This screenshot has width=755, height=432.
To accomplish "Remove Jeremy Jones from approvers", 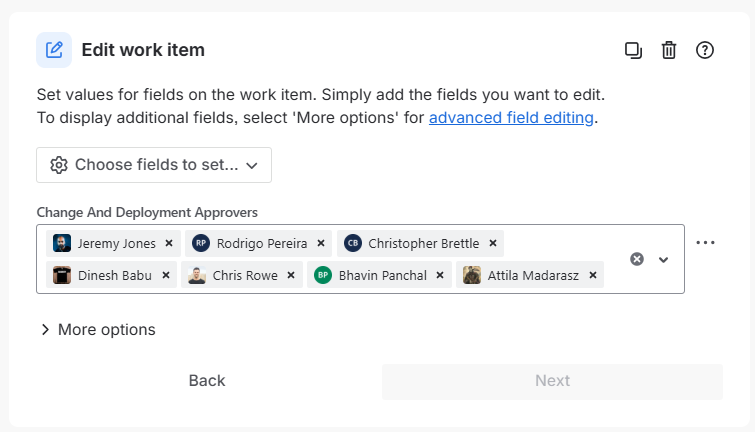I will coord(169,243).
